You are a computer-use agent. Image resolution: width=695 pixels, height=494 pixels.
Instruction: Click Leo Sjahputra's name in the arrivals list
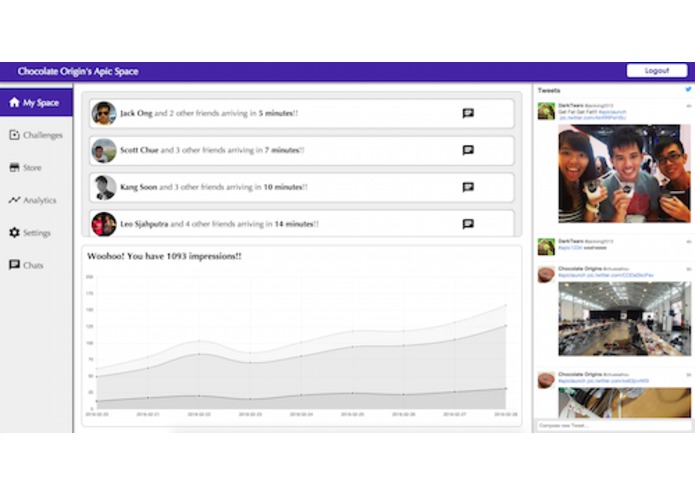144,224
